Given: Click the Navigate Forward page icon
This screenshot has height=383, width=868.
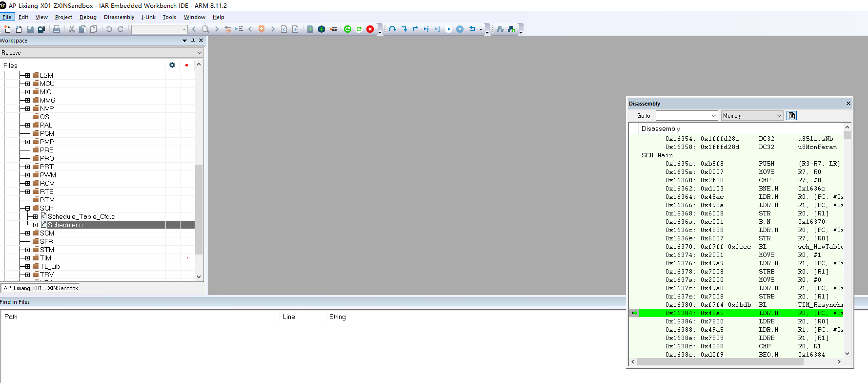Looking at the screenshot, I should (x=295, y=29).
